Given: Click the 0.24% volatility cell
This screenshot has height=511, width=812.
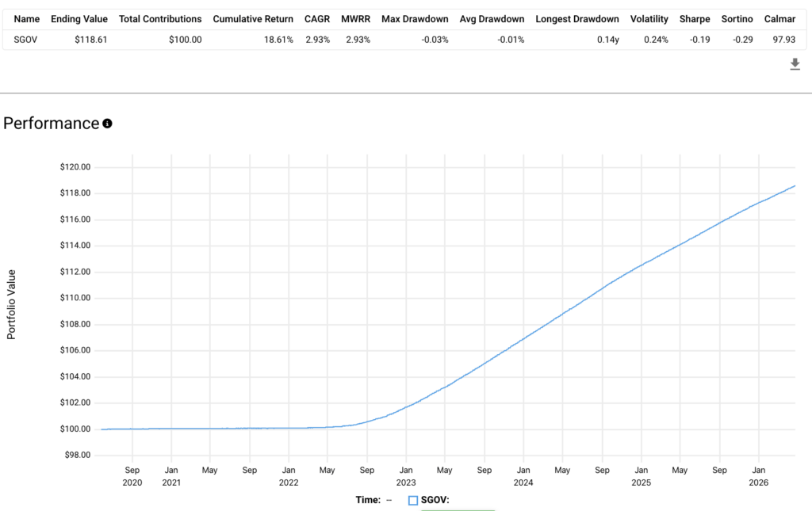Looking at the screenshot, I should [x=656, y=40].
